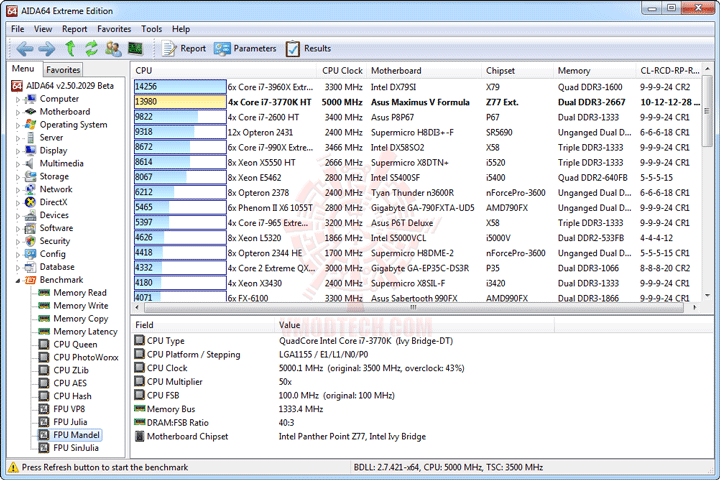
Task: Open benchmark Results
Action: pos(308,48)
